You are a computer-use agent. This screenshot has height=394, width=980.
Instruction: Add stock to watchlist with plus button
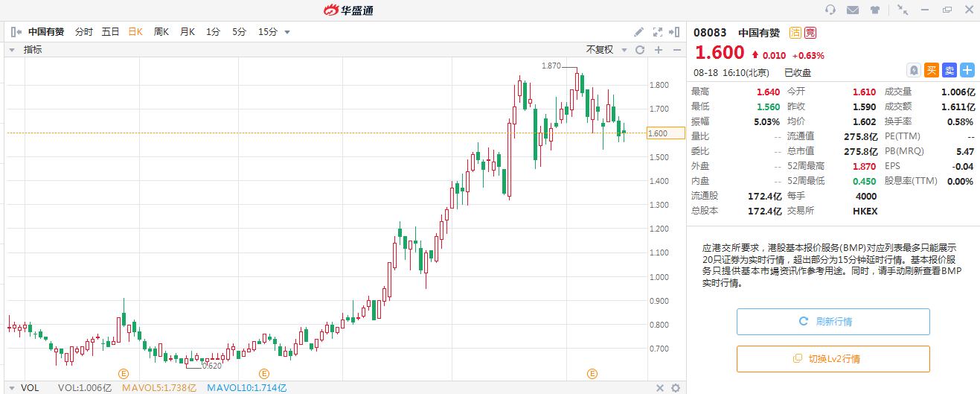tap(967, 70)
